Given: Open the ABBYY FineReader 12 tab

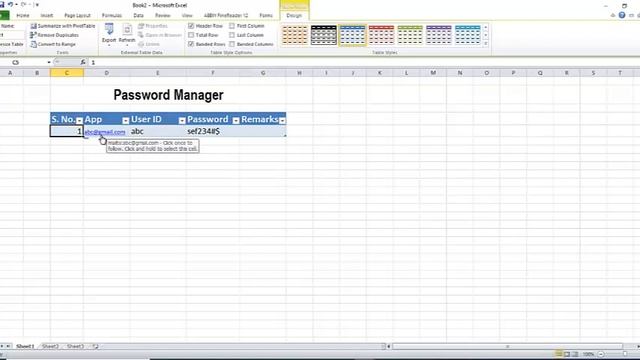Looking at the screenshot, I should (226, 16).
